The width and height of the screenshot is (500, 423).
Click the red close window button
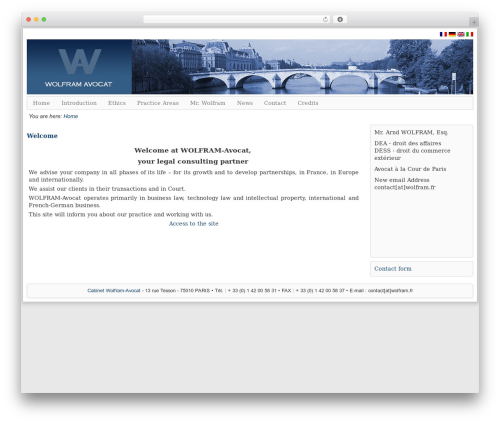pos(29,19)
